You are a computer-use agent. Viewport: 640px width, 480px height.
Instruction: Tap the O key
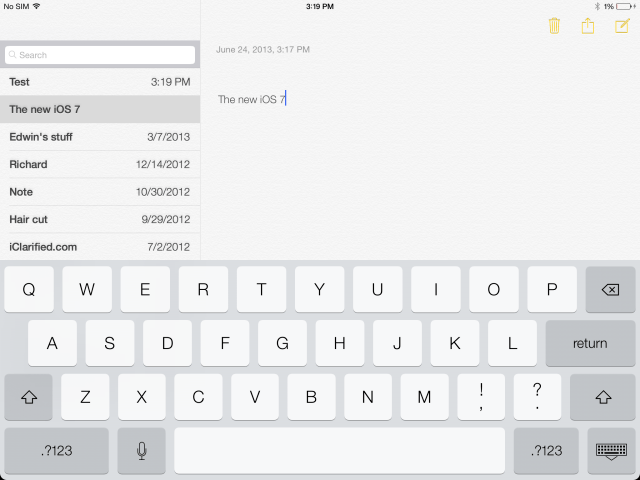494,289
